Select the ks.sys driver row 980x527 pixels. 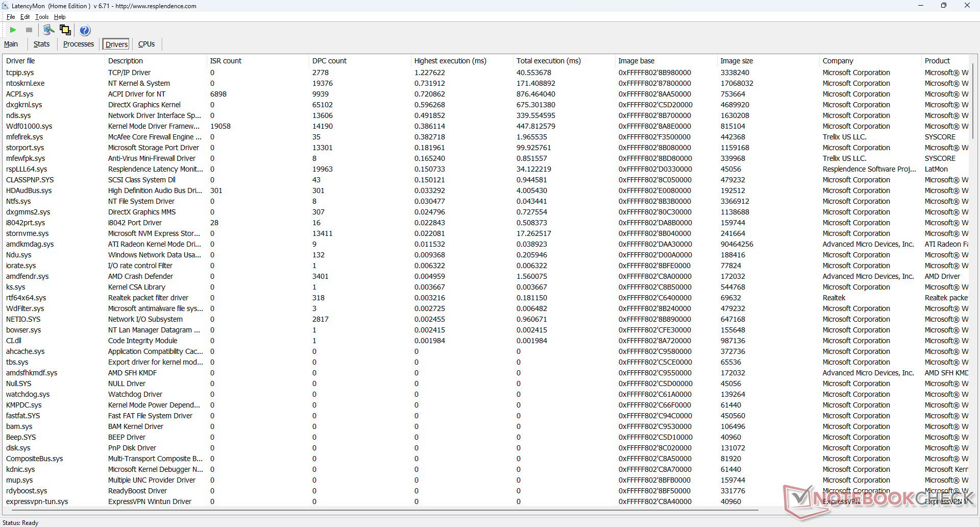pos(486,287)
